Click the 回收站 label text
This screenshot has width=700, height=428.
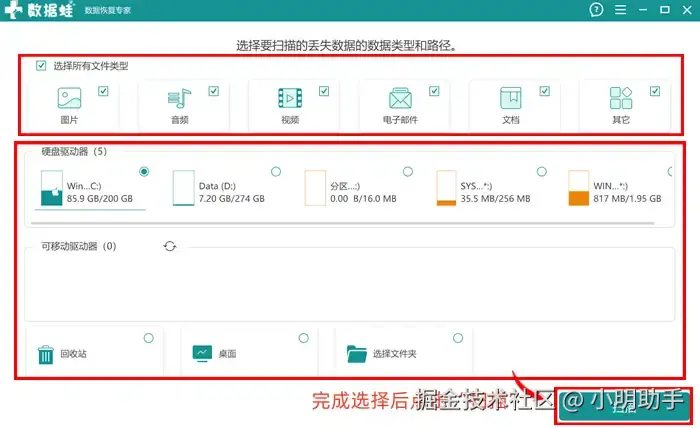[x=74, y=354]
